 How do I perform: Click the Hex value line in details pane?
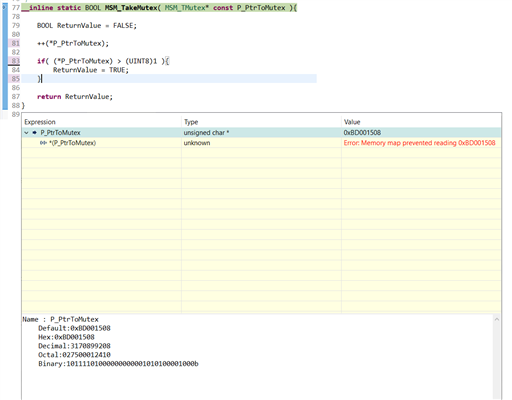click(x=66, y=337)
